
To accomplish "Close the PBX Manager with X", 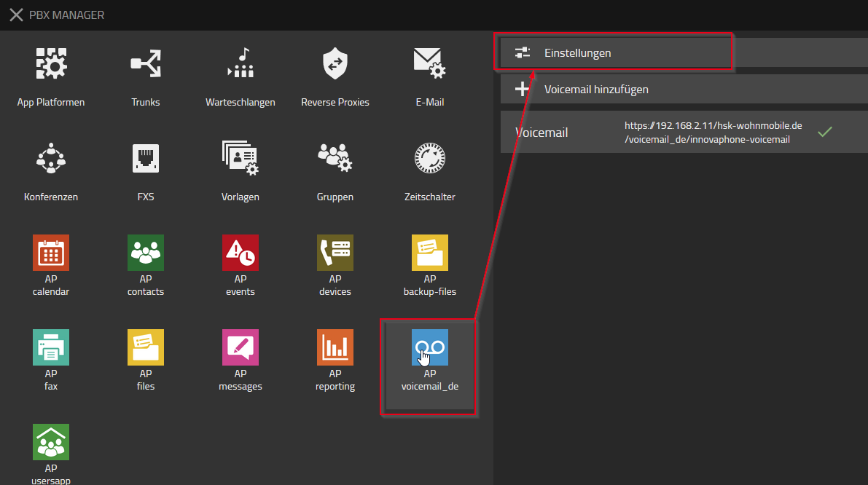I will [16, 15].
